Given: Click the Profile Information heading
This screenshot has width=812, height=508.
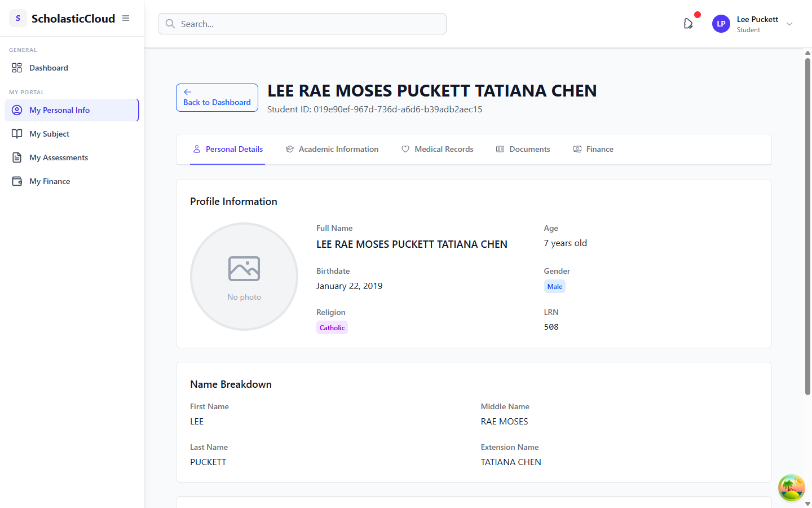Looking at the screenshot, I should 233,202.
